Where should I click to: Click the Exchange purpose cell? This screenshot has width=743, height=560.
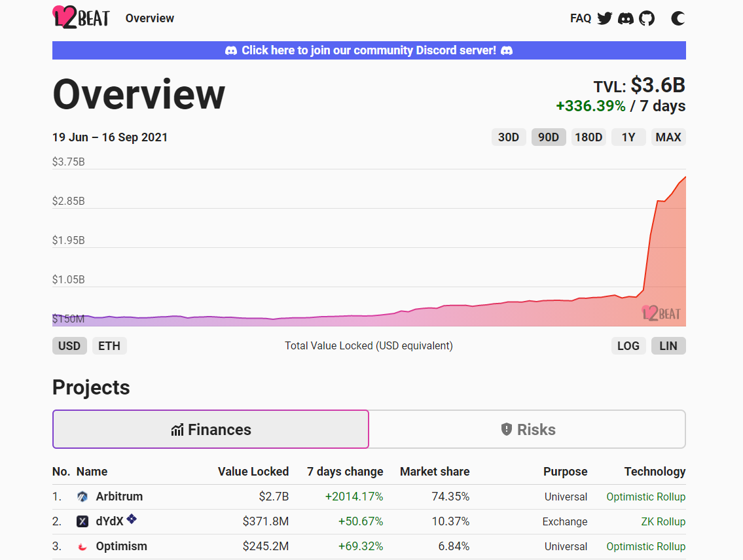point(565,521)
